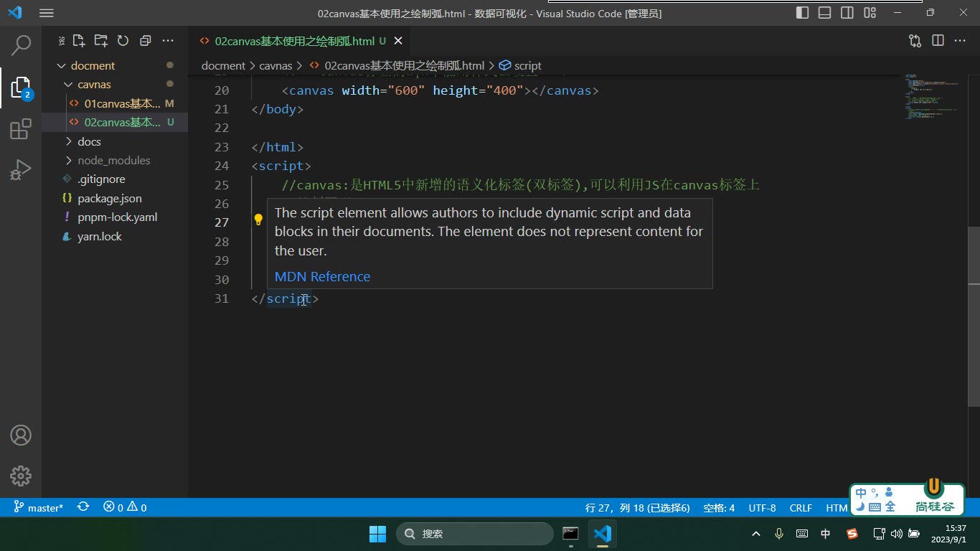
Task: Change encoding via UTF-8 status item
Action: click(x=762, y=507)
